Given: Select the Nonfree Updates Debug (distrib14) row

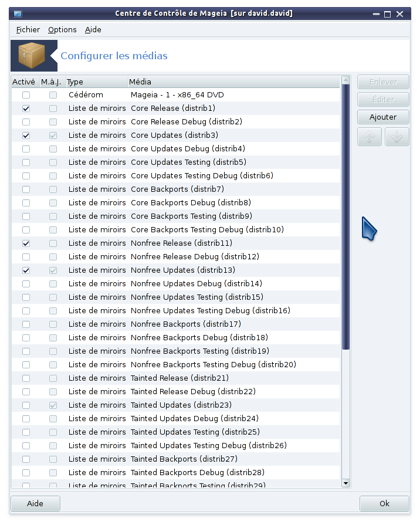Looking at the screenshot, I should point(175,283).
